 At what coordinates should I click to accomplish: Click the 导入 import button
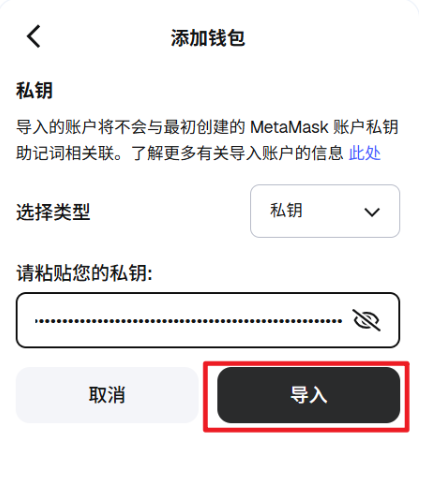pos(308,395)
